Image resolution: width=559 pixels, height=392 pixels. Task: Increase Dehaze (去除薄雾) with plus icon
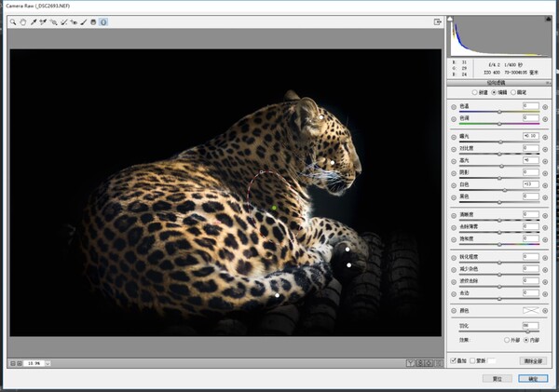(x=545, y=228)
